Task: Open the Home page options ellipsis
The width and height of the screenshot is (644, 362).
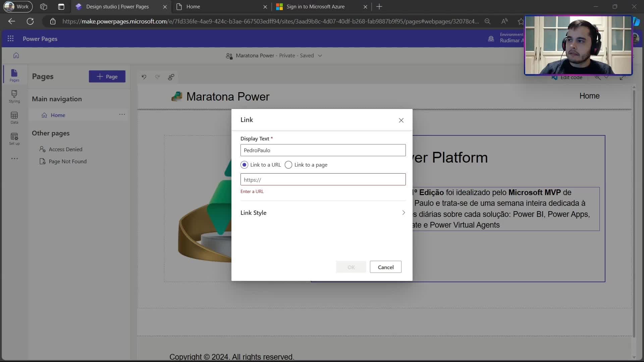Action: pyautogui.click(x=122, y=115)
